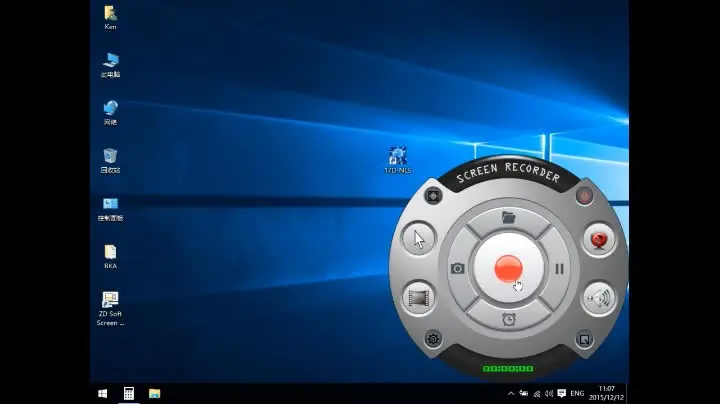The image size is (720, 404).
Task: Toggle the webcam overlay button
Action: [599, 239]
